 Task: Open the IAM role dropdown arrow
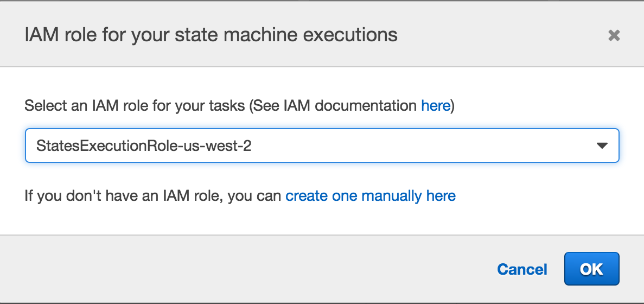click(602, 145)
